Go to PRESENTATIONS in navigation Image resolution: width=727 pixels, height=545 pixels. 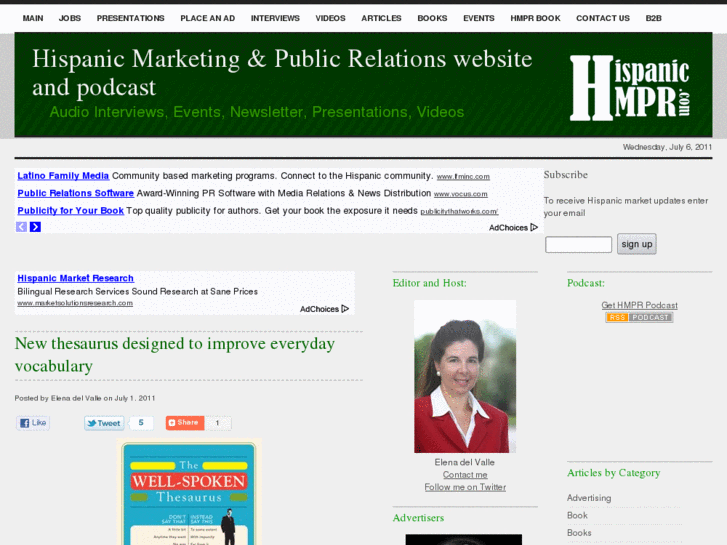tap(130, 18)
